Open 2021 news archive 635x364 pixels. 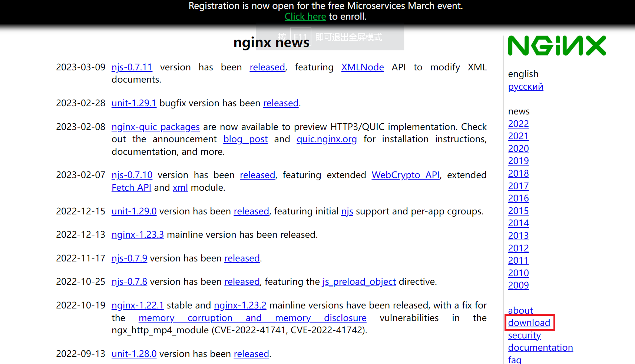click(518, 136)
